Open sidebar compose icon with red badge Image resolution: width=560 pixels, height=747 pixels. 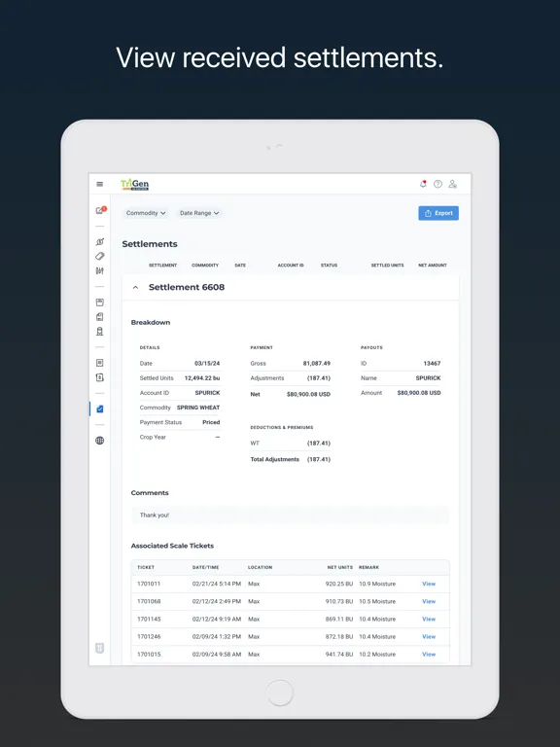[100, 210]
